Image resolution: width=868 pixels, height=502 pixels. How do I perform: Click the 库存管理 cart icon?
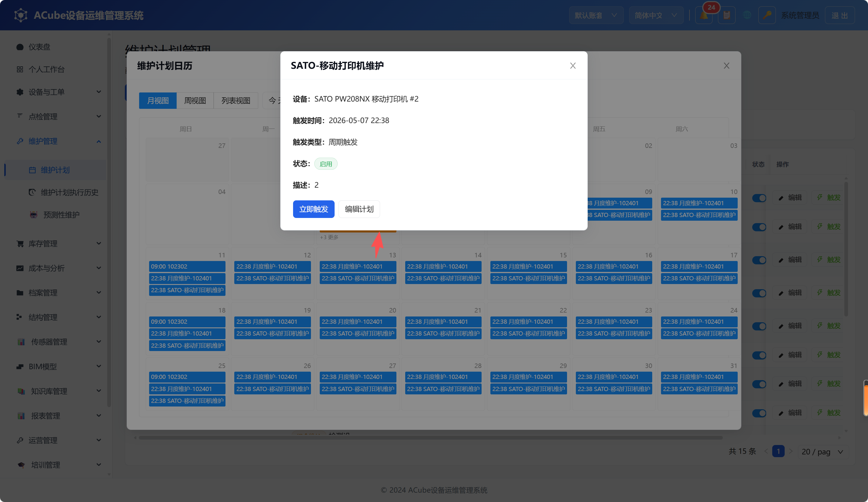(20, 244)
